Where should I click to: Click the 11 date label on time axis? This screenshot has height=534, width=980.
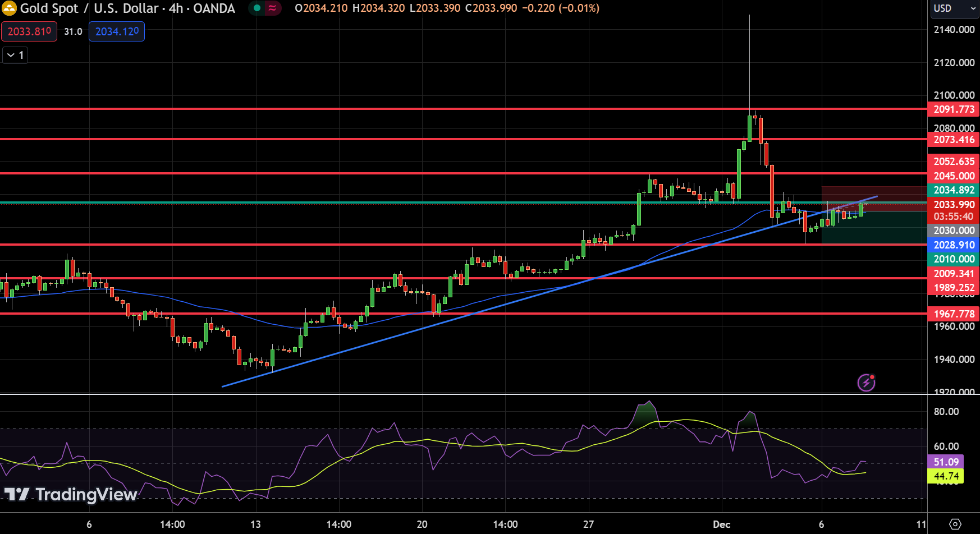(x=921, y=524)
